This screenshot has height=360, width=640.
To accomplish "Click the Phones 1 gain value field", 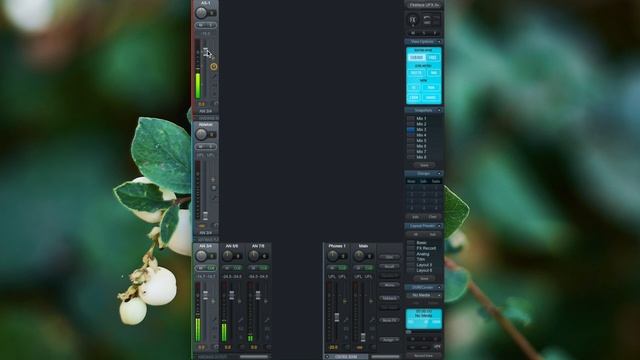I will [333, 348].
